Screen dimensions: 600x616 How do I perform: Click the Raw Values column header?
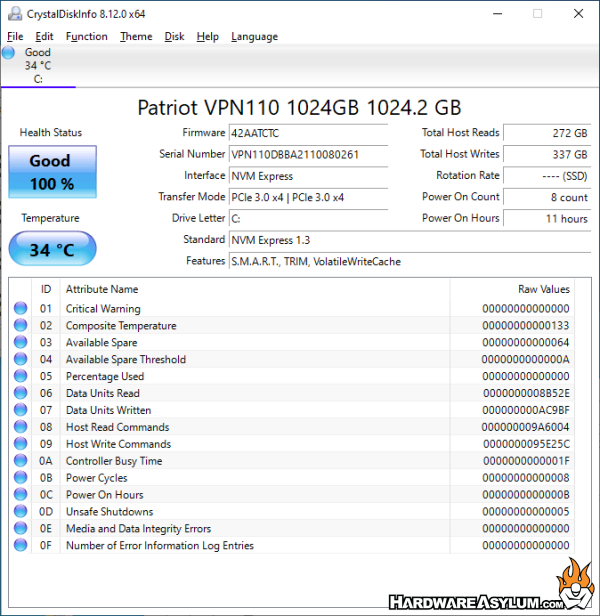pos(512,289)
